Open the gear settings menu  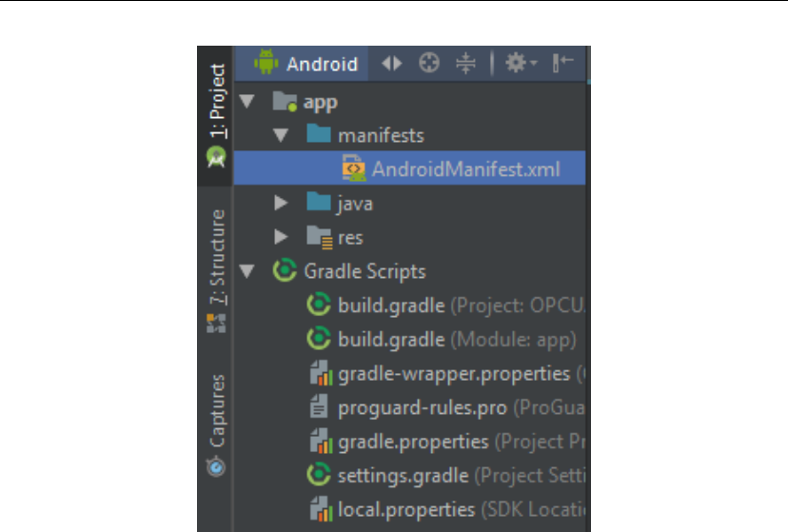pos(521,64)
